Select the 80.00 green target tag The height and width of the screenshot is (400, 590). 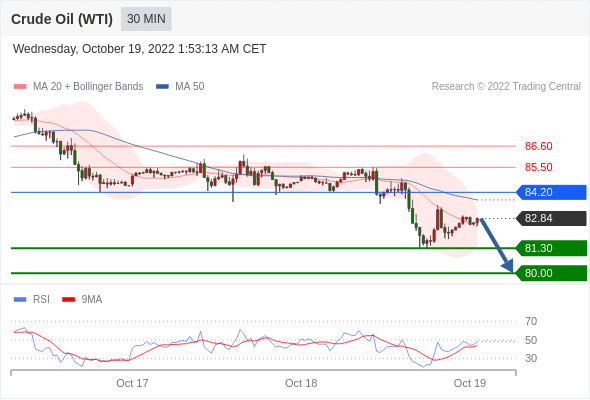(x=551, y=273)
